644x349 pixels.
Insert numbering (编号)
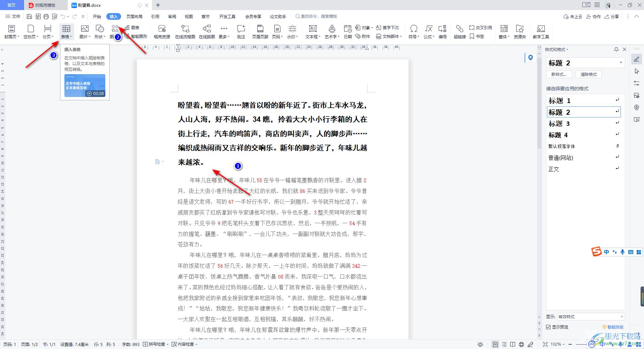coord(443,32)
